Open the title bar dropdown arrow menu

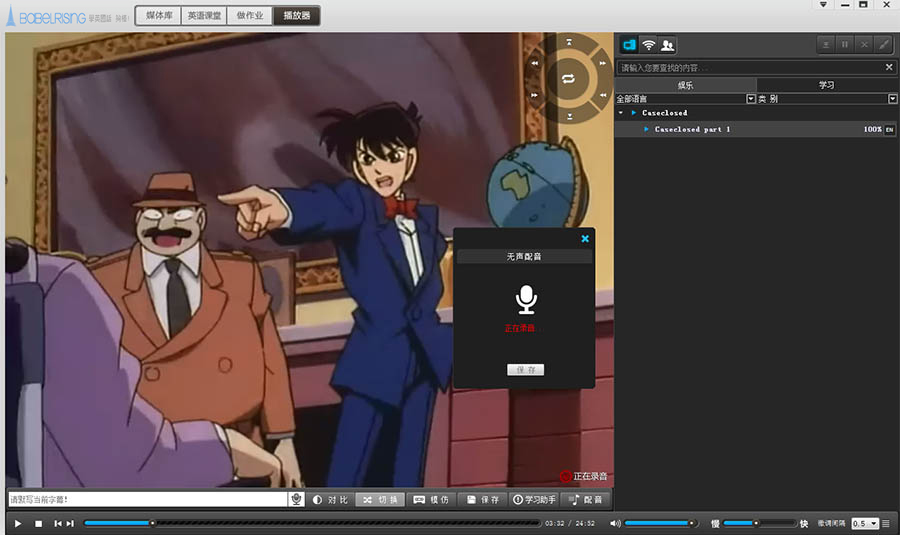[x=823, y=5]
